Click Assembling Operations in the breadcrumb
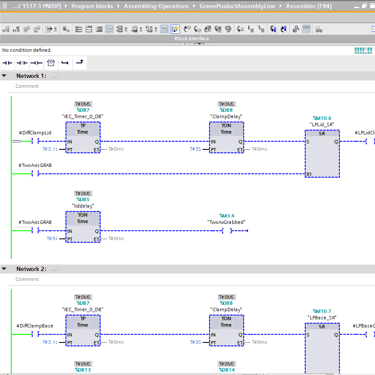 (x=156, y=6)
